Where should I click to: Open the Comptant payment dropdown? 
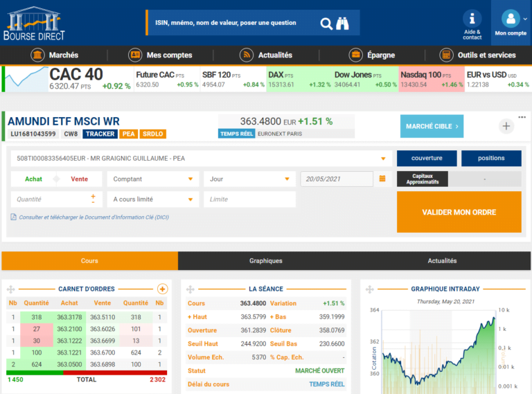pos(152,179)
